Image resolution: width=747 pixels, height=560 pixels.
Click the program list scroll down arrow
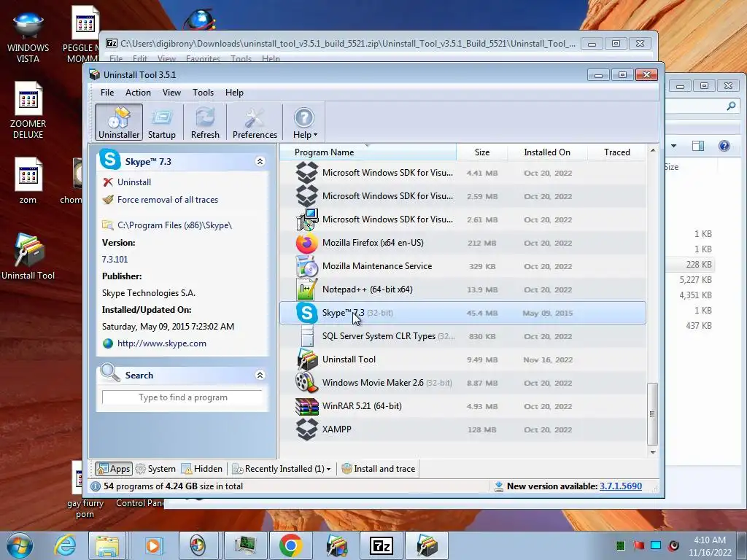pos(653,452)
